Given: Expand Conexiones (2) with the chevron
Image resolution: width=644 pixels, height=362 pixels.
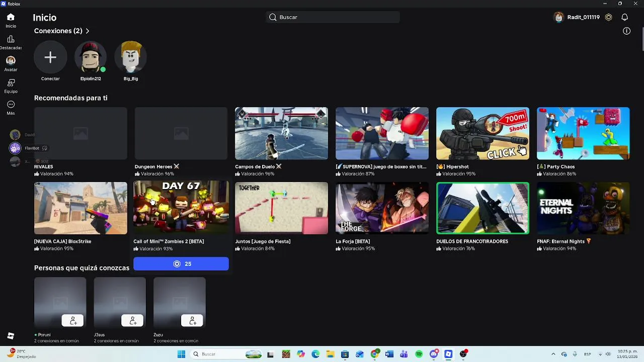Looking at the screenshot, I should (x=88, y=31).
